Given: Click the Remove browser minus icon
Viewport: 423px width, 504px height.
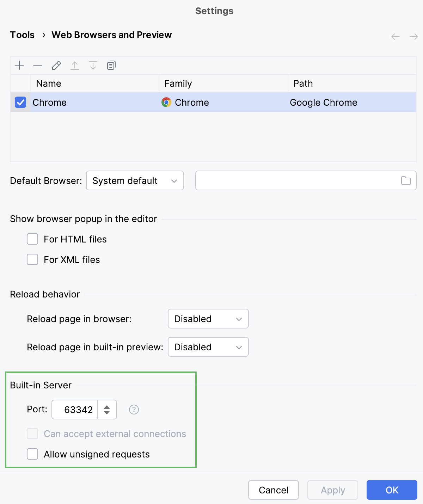Looking at the screenshot, I should (38, 66).
